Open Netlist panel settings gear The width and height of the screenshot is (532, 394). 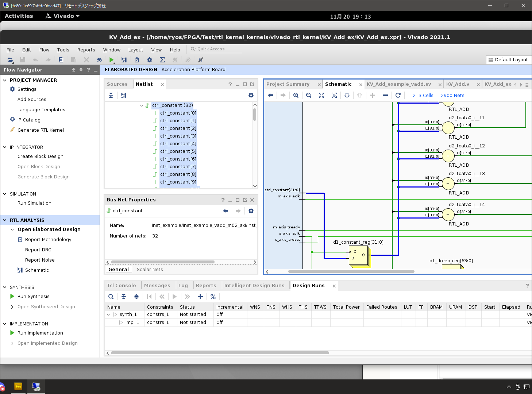(251, 95)
